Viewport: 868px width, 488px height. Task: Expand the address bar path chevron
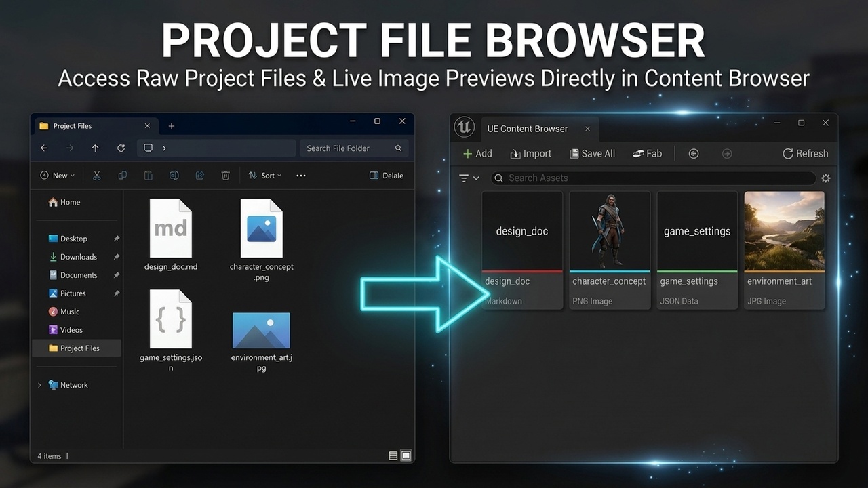point(164,148)
